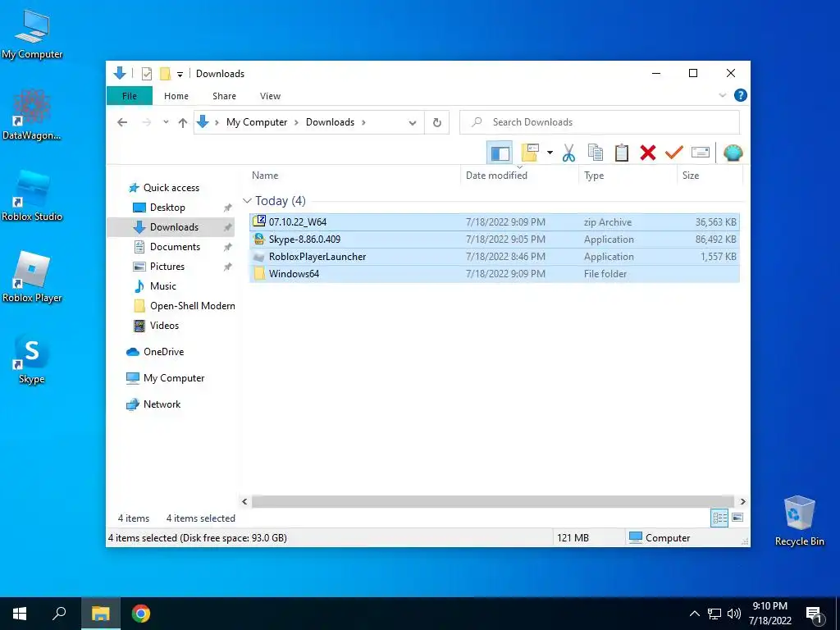Viewport: 840px width, 630px height.
Task: Open the recent locations dropdown
Action: coord(166,122)
